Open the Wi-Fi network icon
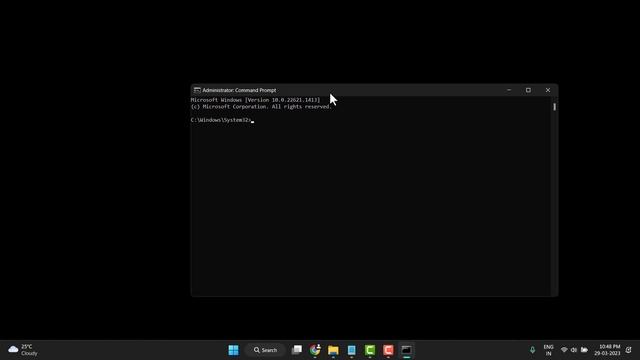Screen dimensions: 640x360 coord(564,350)
